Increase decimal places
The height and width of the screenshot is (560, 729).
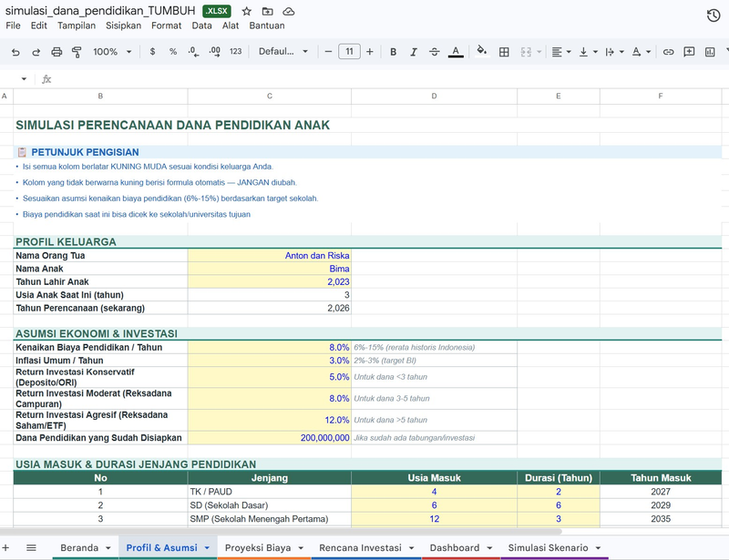pos(214,52)
